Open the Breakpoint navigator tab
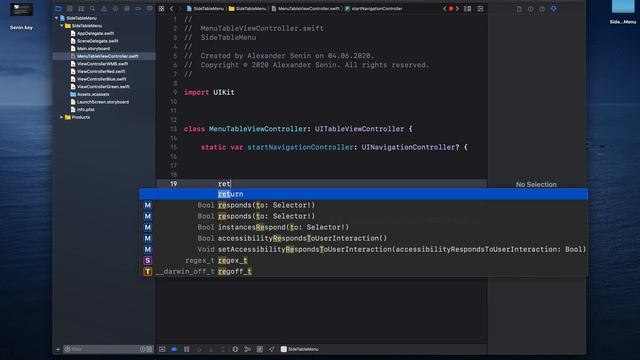This screenshot has height=360, width=640. (x=138, y=9)
